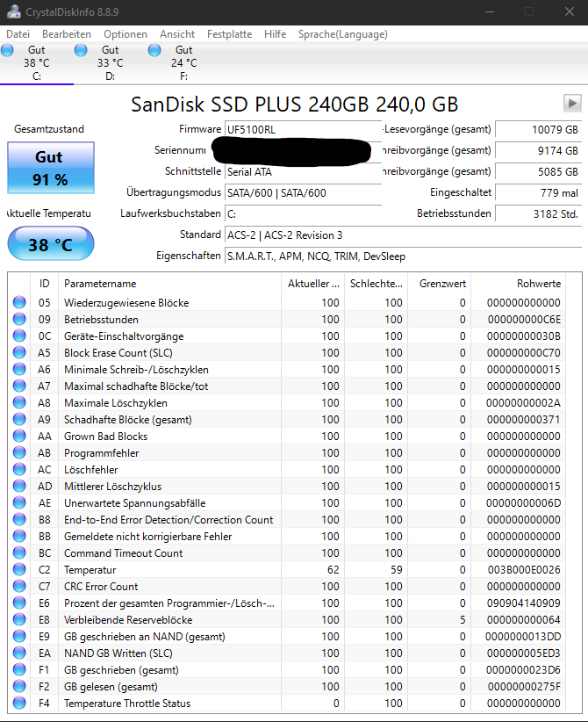Select drive C: tab at 38 °C

pyautogui.click(x=37, y=63)
